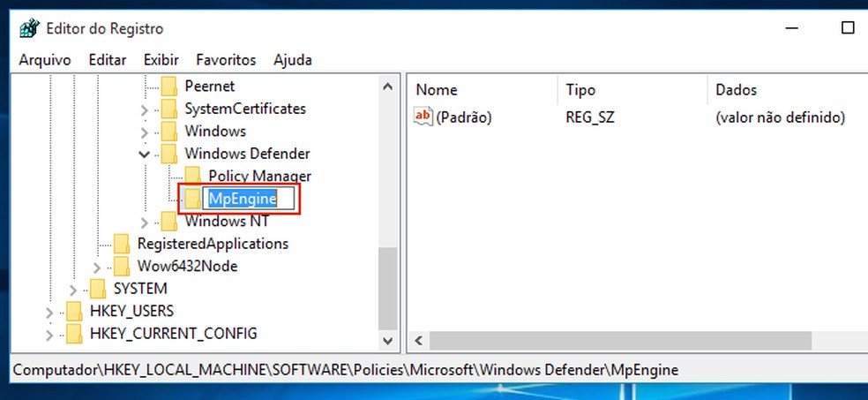Click the Windows NT folder icon
Screen dimensions: 868x400
click(x=169, y=221)
